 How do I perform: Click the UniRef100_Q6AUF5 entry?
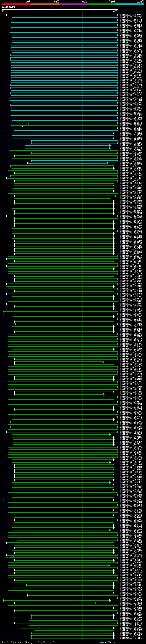click(131, 47)
